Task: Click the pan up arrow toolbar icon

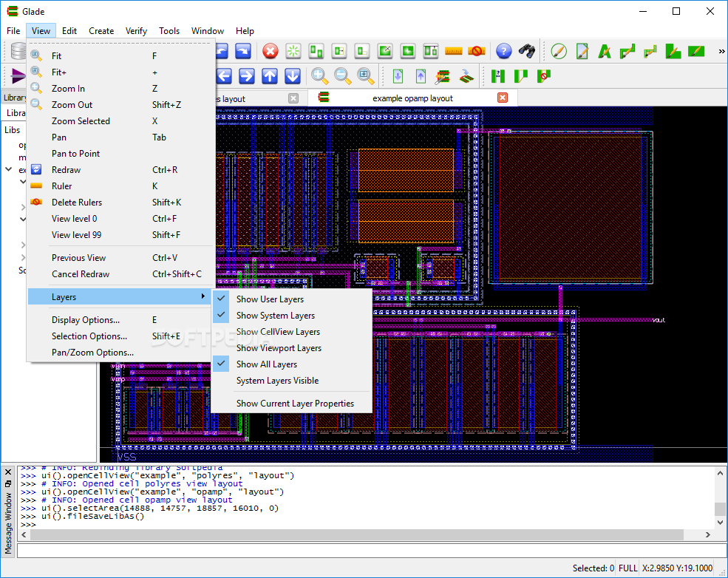Action: [270, 75]
